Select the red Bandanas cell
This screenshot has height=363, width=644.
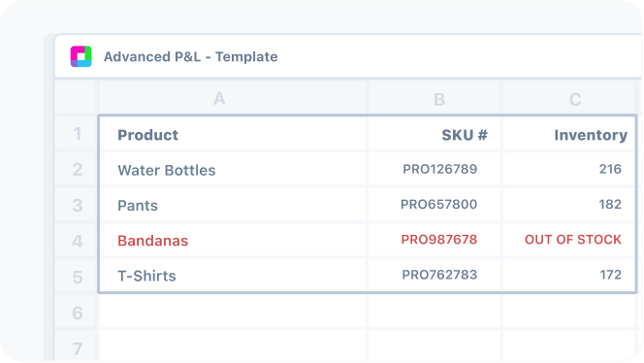[x=233, y=240]
